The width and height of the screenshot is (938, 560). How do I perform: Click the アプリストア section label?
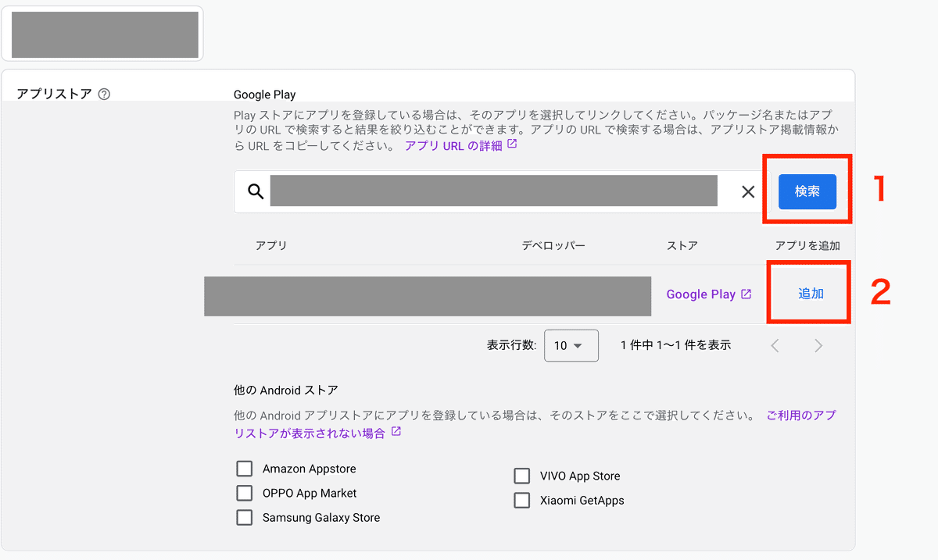coord(54,95)
